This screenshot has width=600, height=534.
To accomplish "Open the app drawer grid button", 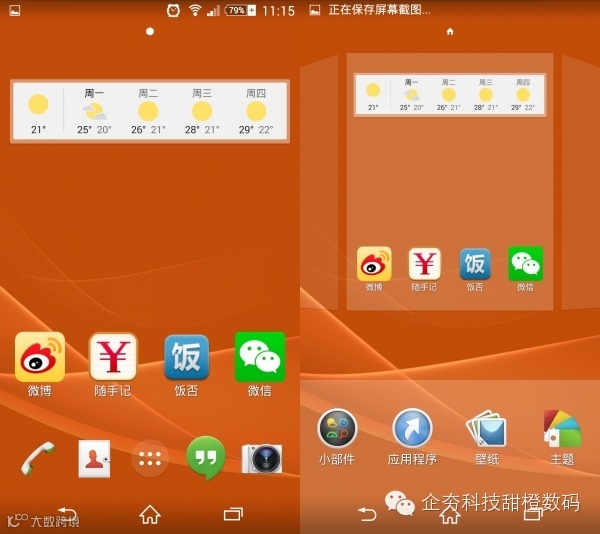I will 150,458.
